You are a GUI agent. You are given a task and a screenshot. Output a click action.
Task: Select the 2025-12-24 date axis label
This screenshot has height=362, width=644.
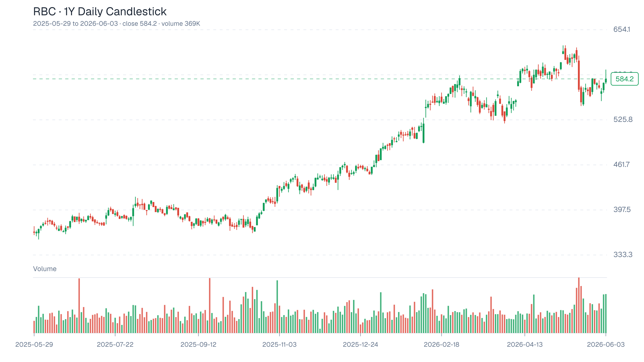[x=360, y=345]
